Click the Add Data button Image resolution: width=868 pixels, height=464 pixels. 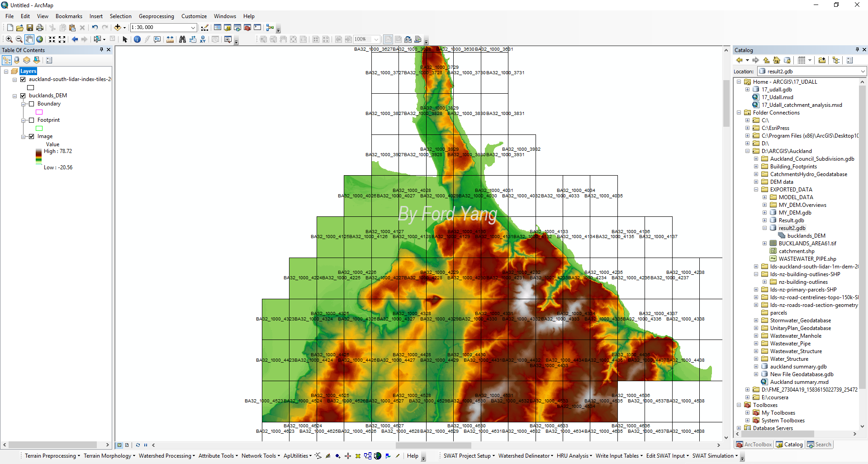tap(118, 28)
